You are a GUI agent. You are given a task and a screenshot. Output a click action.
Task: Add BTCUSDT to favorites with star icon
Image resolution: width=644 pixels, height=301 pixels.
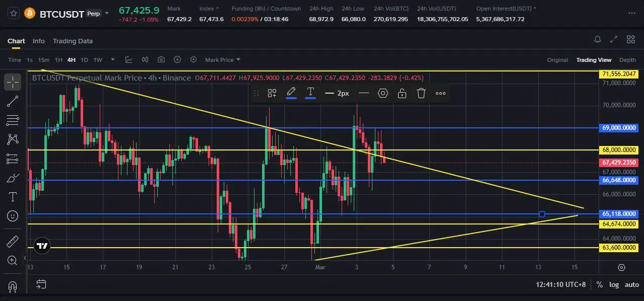[14, 14]
